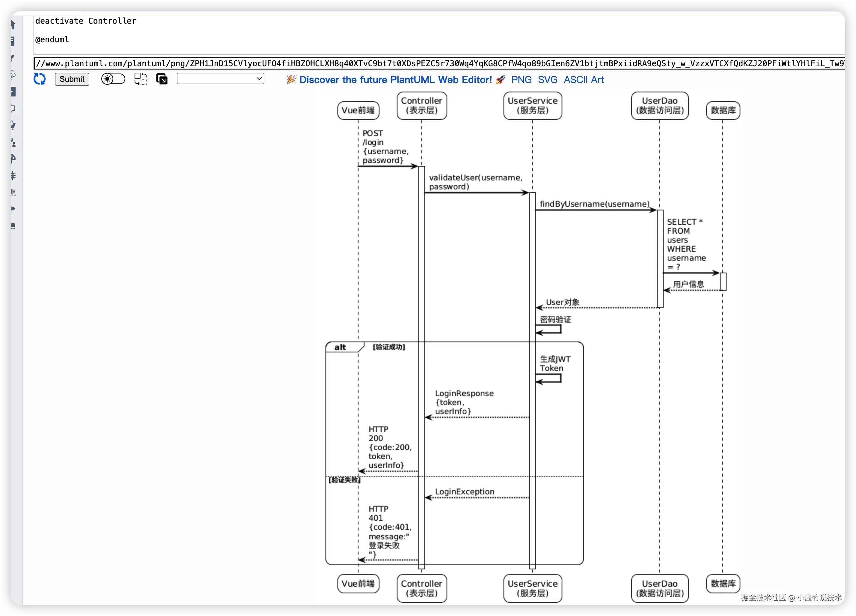Open the Discover PlantUML Web Editor link

coord(395,80)
